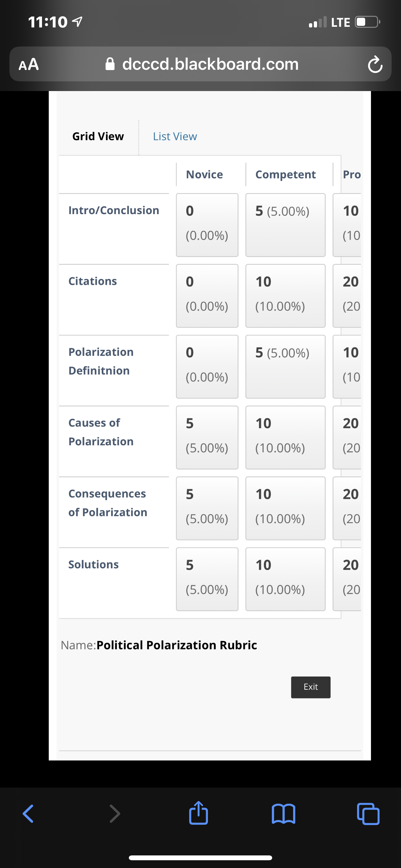401x868 pixels.
Task: Select Polarization Definition Competent 5 cell
Action: pos(285,366)
